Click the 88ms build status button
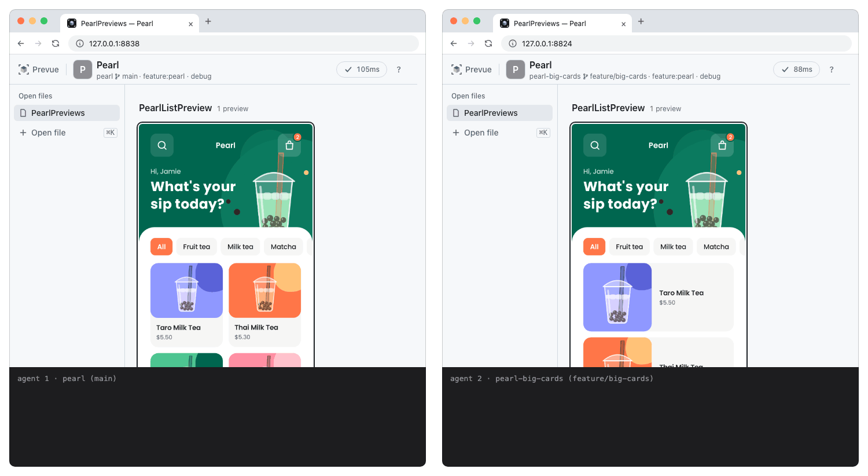 (796, 69)
